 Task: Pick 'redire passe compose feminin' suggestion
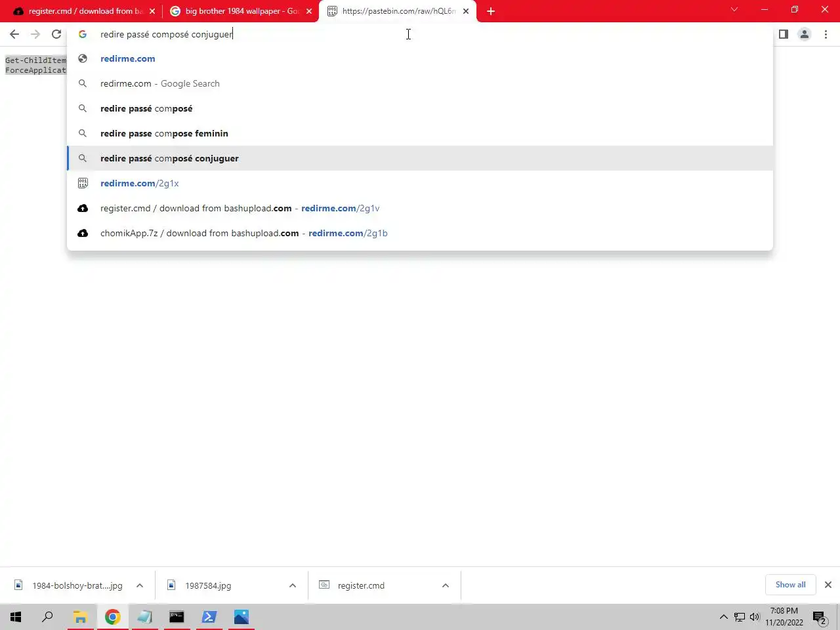tap(420, 133)
